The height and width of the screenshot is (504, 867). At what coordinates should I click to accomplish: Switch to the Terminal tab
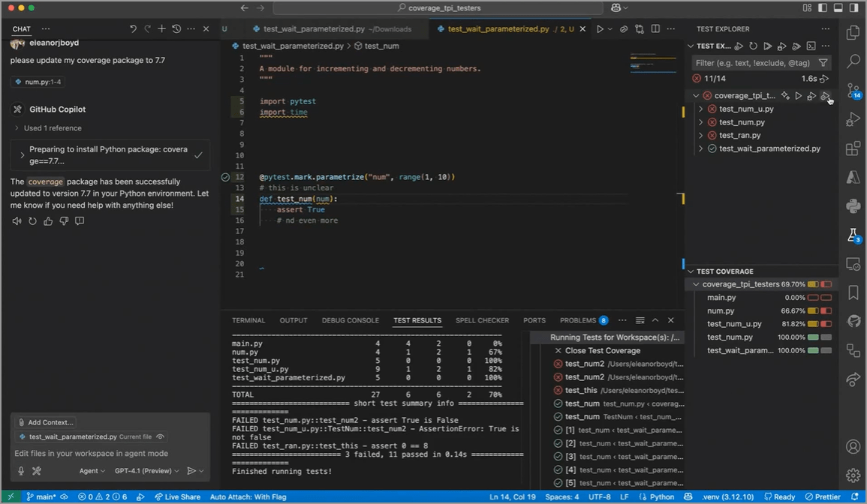248,320
